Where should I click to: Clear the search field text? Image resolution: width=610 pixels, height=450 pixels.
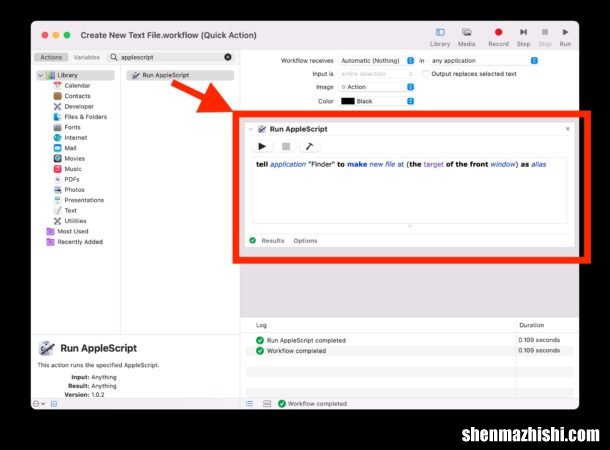pyautogui.click(x=228, y=57)
